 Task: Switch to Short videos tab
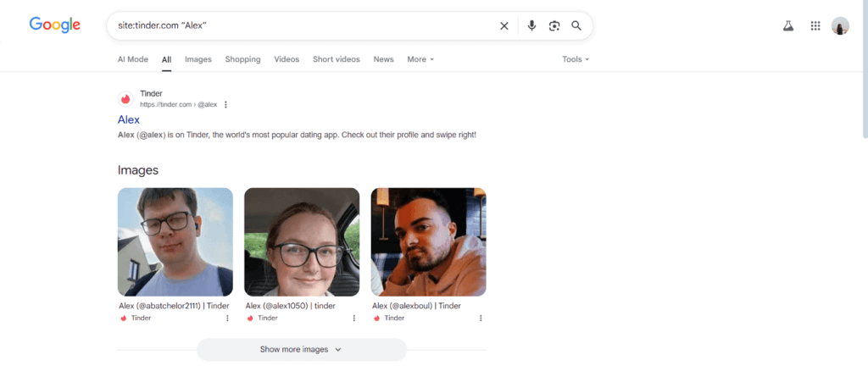(x=336, y=59)
